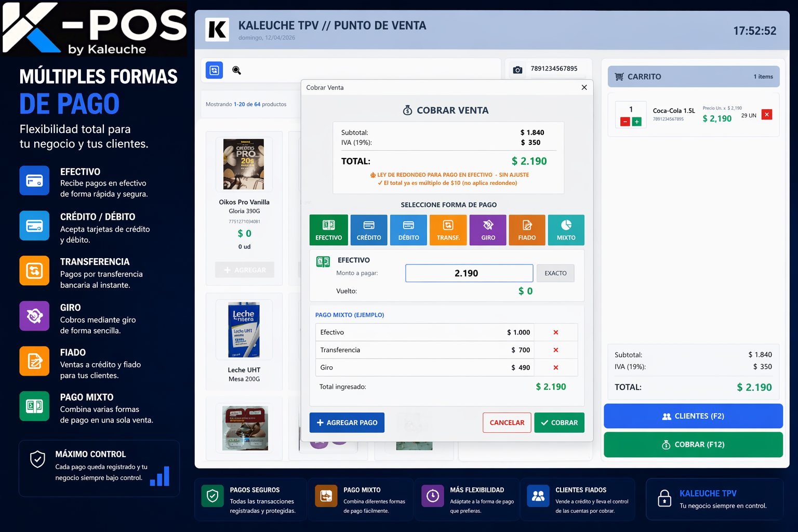
Task: Click the COBRAR (F12) button
Action: (693, 445)
